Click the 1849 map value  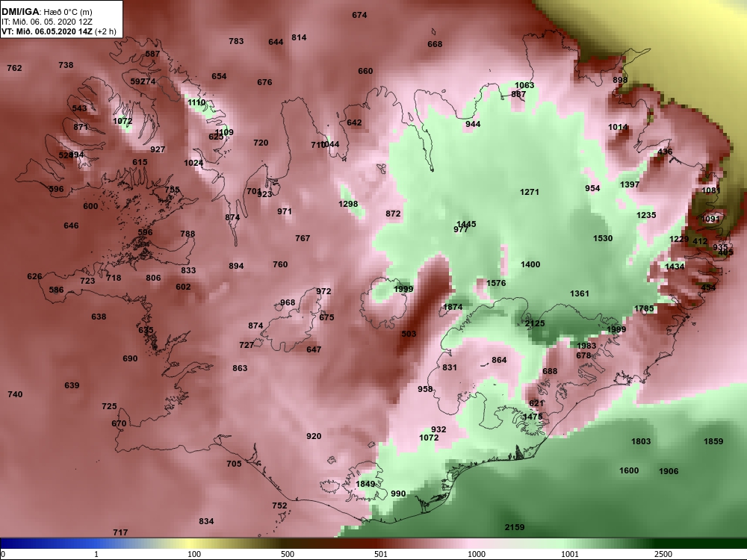[365, 485]
